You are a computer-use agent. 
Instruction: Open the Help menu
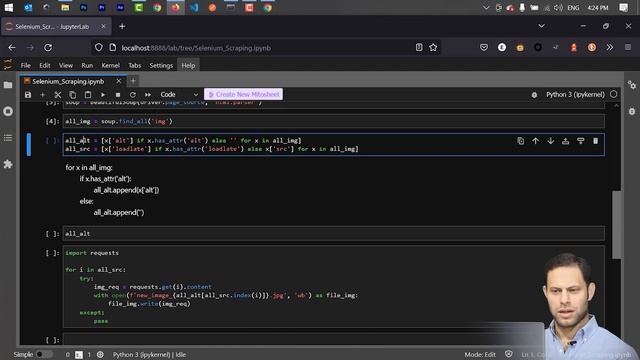click(x=188, y=65)
